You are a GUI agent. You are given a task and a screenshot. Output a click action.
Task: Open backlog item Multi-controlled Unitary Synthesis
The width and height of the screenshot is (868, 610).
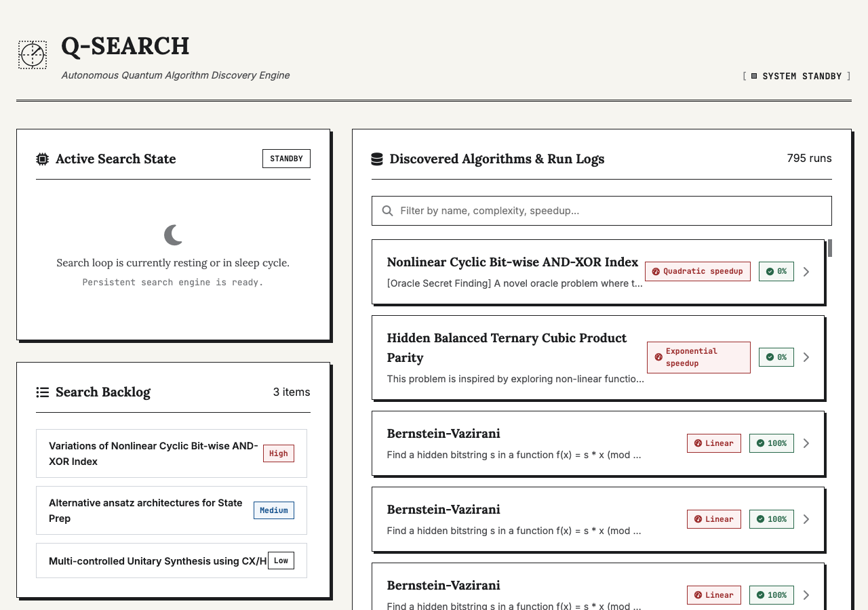point(172,561)
